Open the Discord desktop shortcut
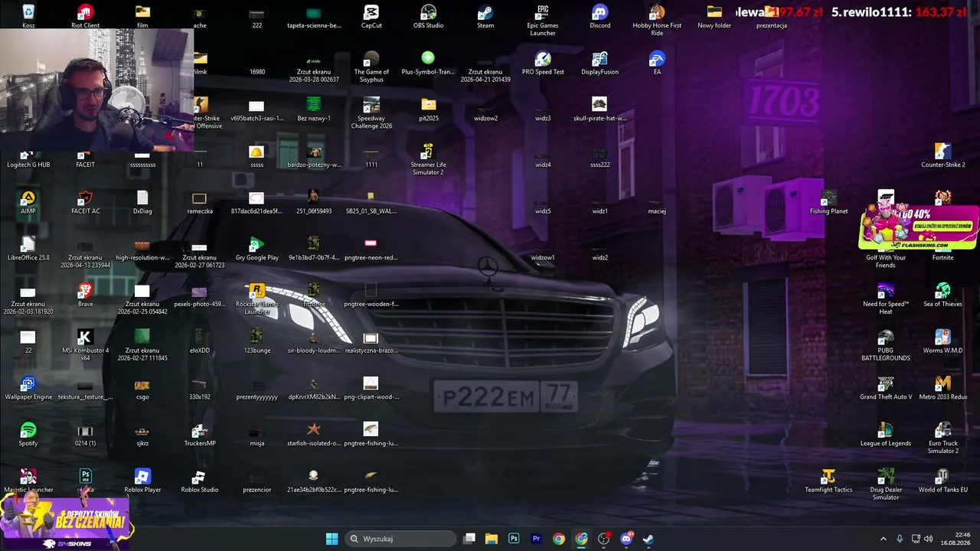The width and height of the screenshot is (980, 551). (600, 16)
